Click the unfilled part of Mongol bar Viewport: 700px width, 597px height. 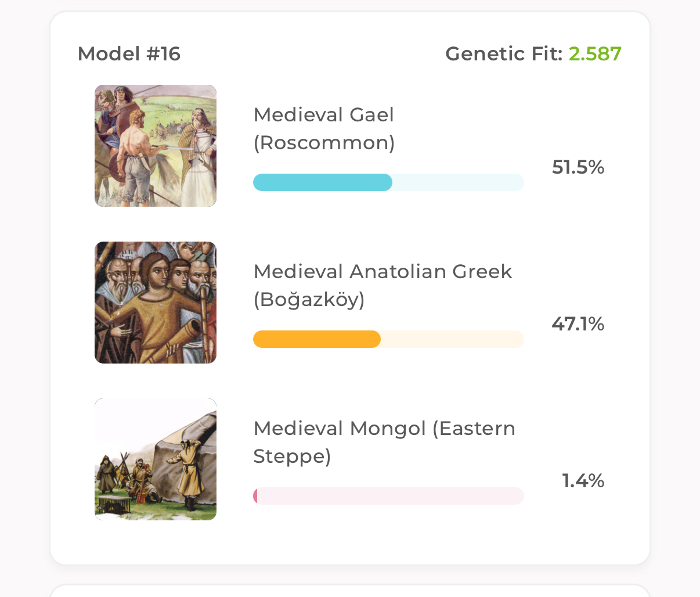[391, 496]
